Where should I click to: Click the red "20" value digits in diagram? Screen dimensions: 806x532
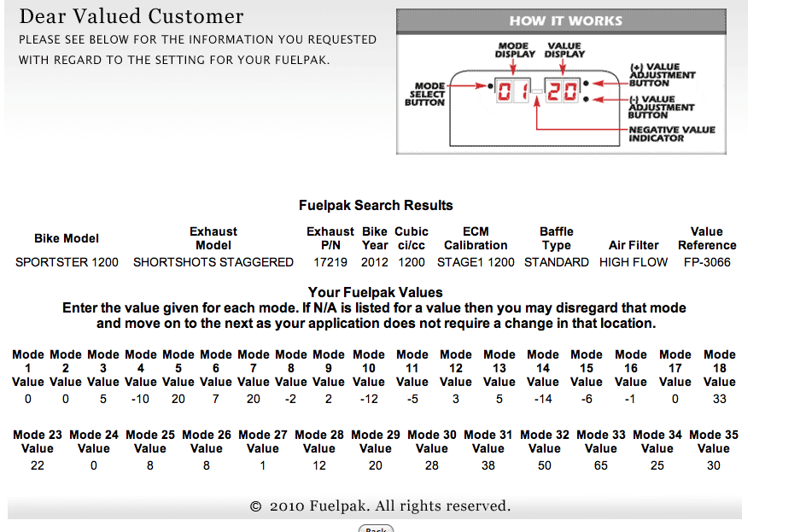[x=562, y=91]
